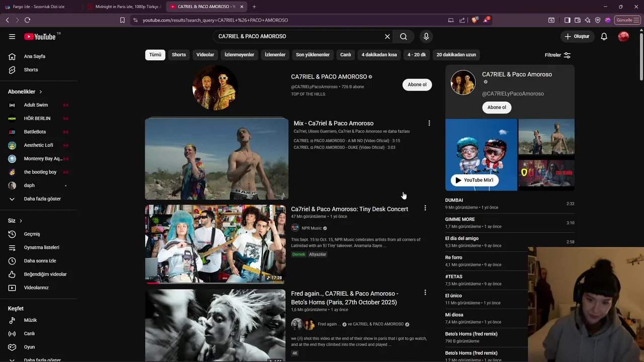Click the Güncelle browser update button

pos(627,20)
